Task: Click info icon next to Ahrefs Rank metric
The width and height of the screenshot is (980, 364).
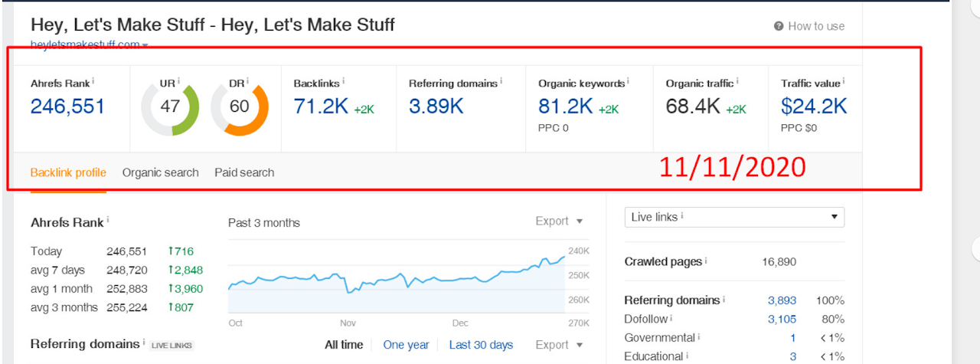Action: 93,81
